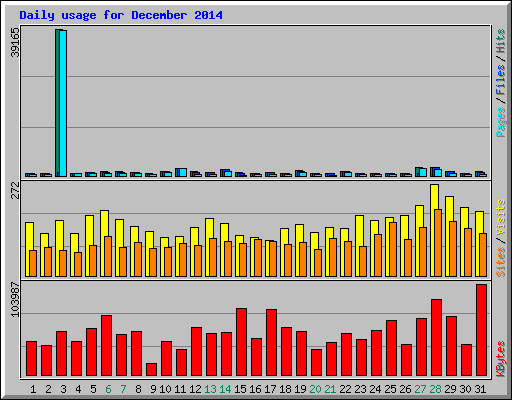Image resolution: width=512 pixels, height=400 pixels.
Task: Click the Hits legend label
Action: pyautogui.click(x=501, y=41)
